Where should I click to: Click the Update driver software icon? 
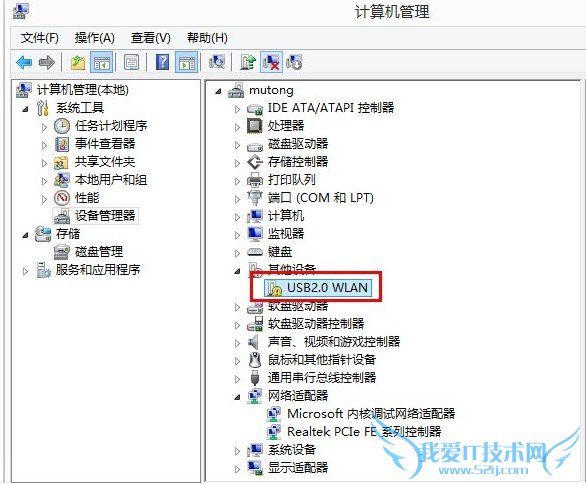(x=248, y=62)
